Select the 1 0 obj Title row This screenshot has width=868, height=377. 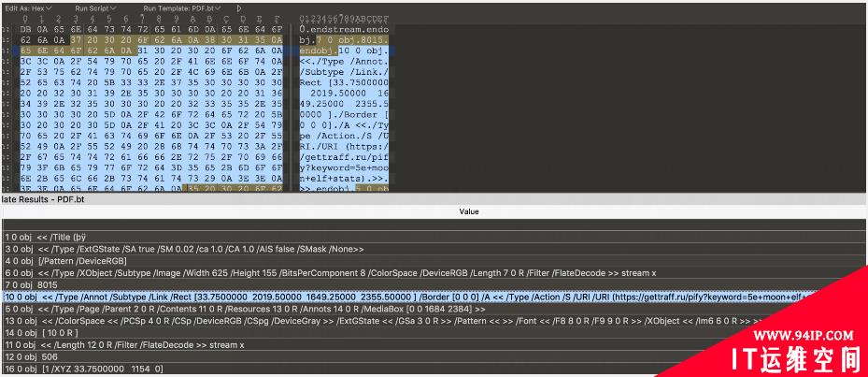pos(56,237)
